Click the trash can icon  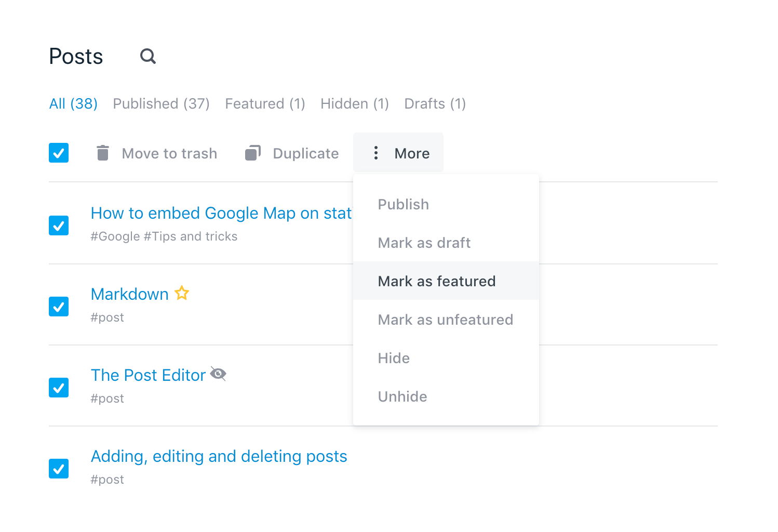(x=103, y=153)
